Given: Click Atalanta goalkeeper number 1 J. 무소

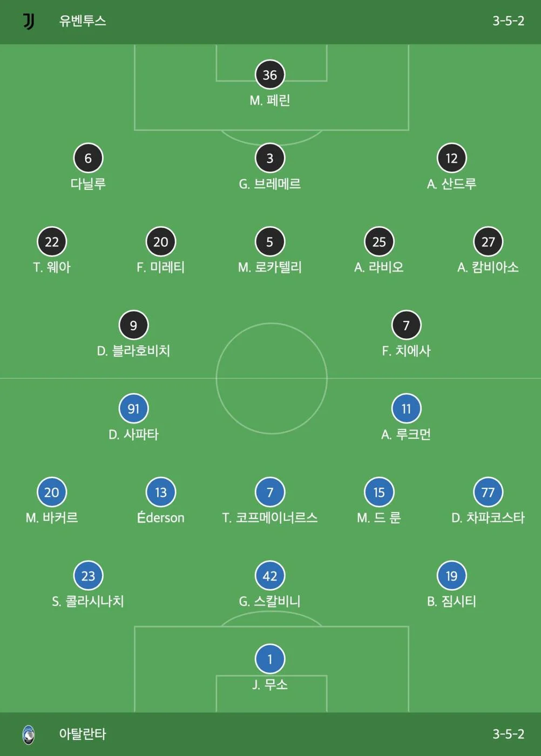Looking at the screenshot, I should click(269, 659).
